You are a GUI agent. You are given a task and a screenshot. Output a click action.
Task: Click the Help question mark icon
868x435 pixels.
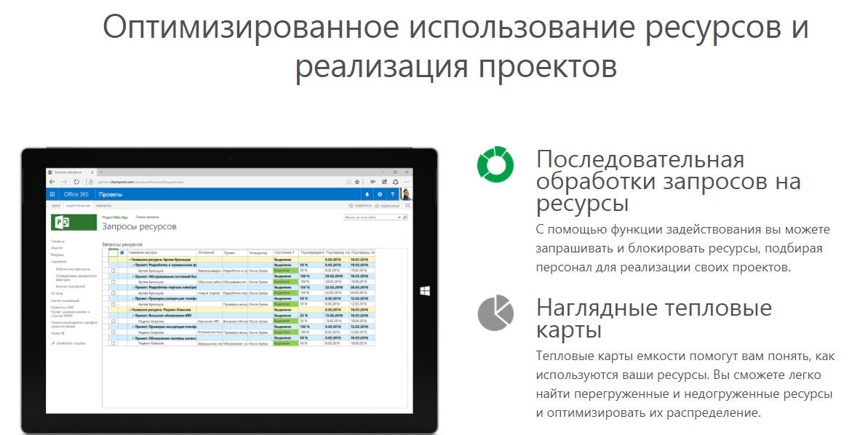tap(392, 193)
